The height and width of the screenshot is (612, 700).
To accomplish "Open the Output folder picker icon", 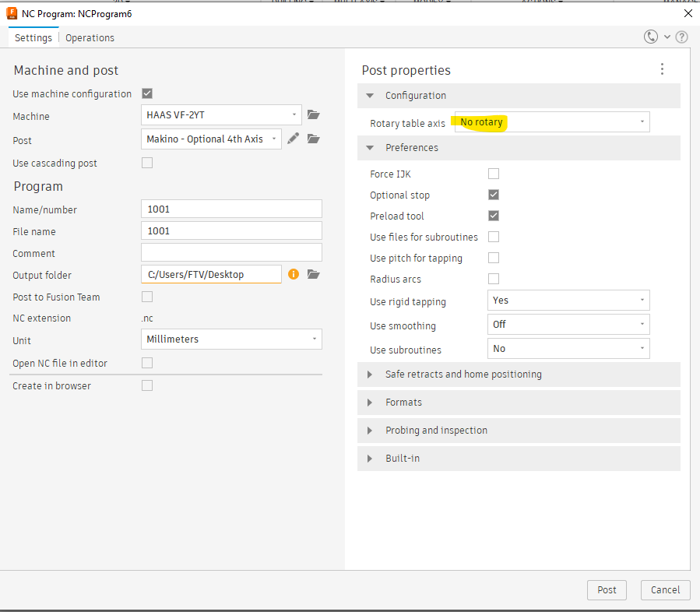I will click(x=314, y=274).
